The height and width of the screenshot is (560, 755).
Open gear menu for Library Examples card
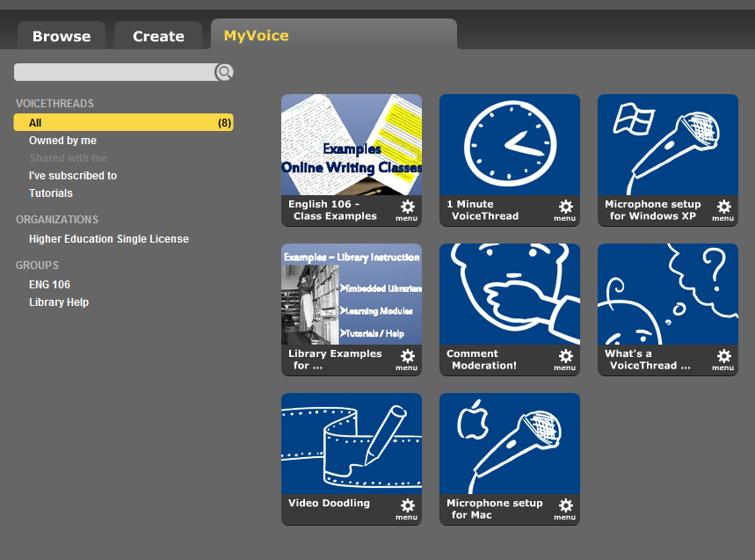(x=407, y=360)
